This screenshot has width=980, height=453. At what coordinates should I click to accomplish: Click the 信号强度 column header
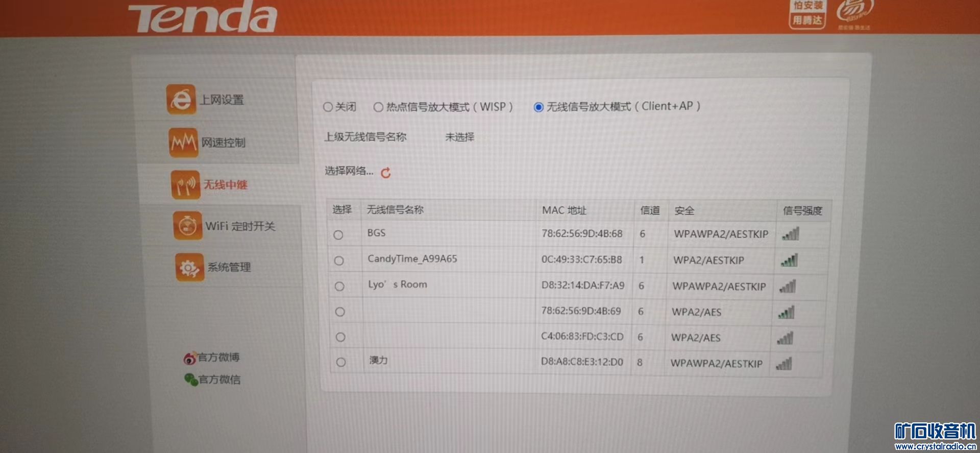pyautogui.click(x=802, y=211)
